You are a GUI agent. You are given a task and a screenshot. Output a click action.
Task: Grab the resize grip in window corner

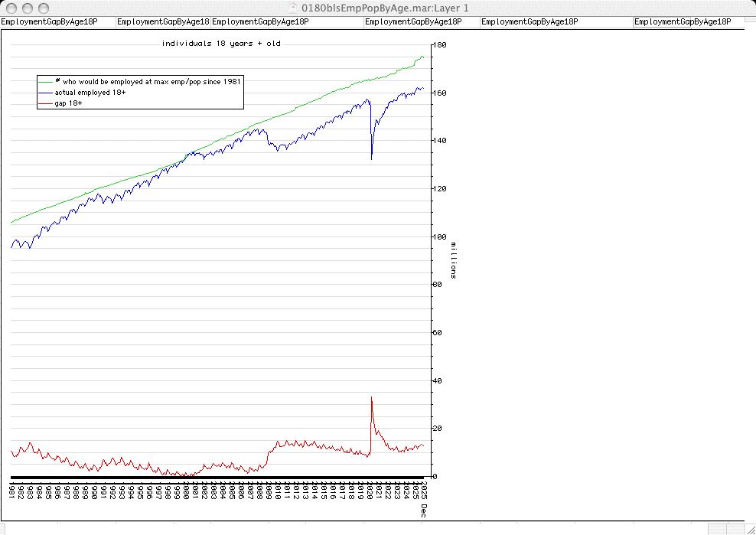click(749, 529)
